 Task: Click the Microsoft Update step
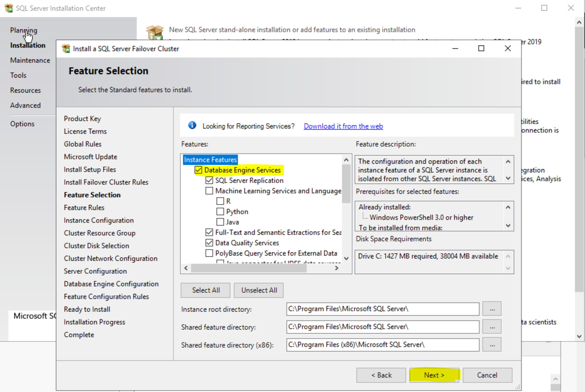(90, 157)
